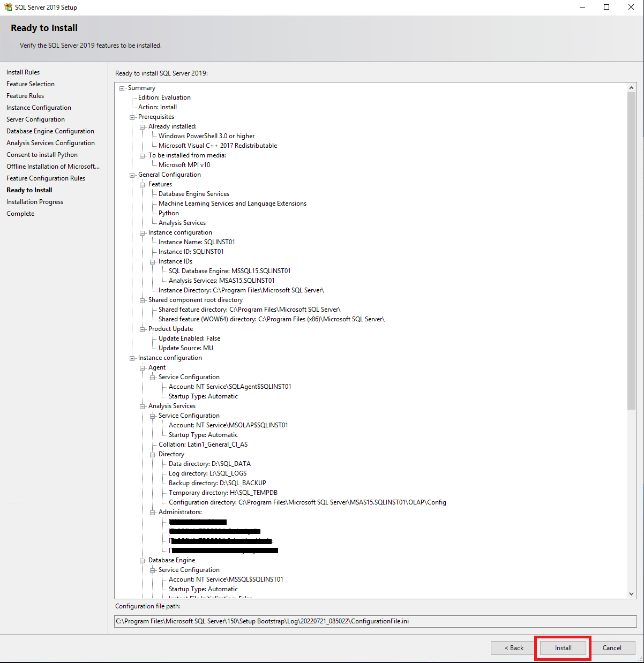Collapse the Product Update node
This screenshot has height=663, width=644.
143,329
